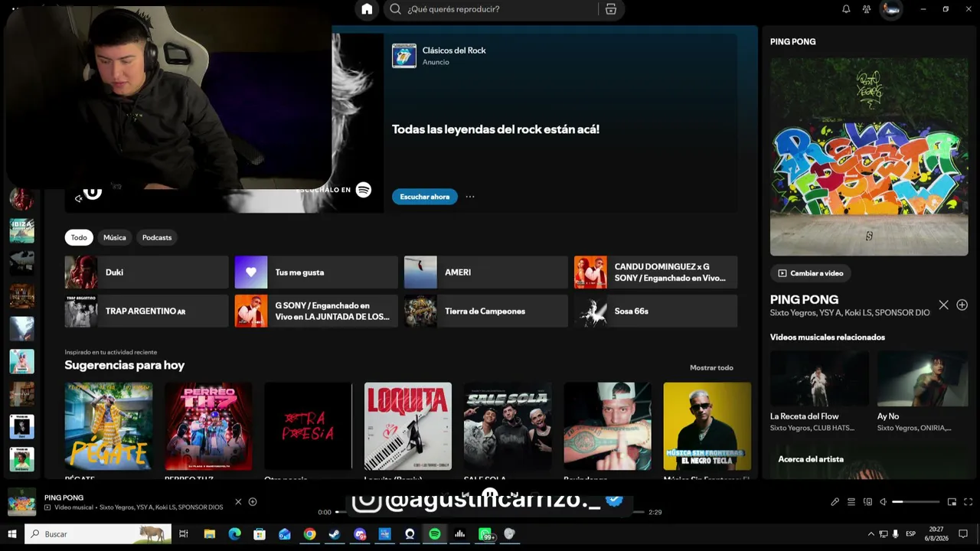
Task: Open the TRAP ARGENTINO tile
Action: tap(146, 311)
